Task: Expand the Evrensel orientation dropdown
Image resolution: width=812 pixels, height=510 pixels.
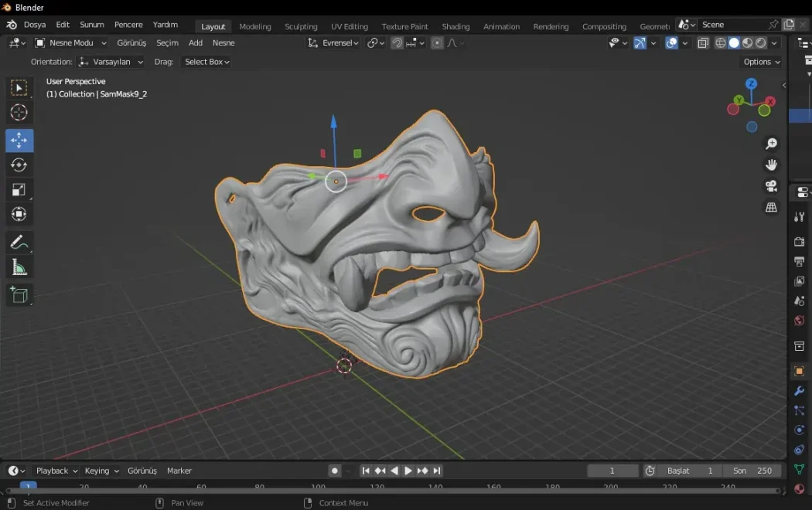Action: click(x=334, y=43)
